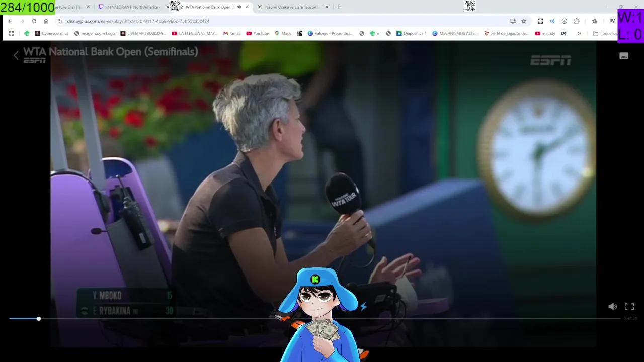Open the Diapositiva 1 bookmark

click(x=411, y=33)
